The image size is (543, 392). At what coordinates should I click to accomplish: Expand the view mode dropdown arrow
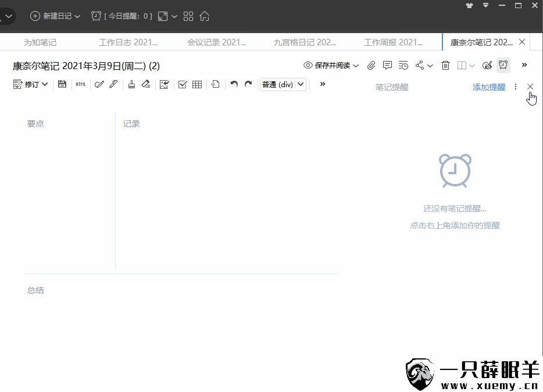click(174, 16)
